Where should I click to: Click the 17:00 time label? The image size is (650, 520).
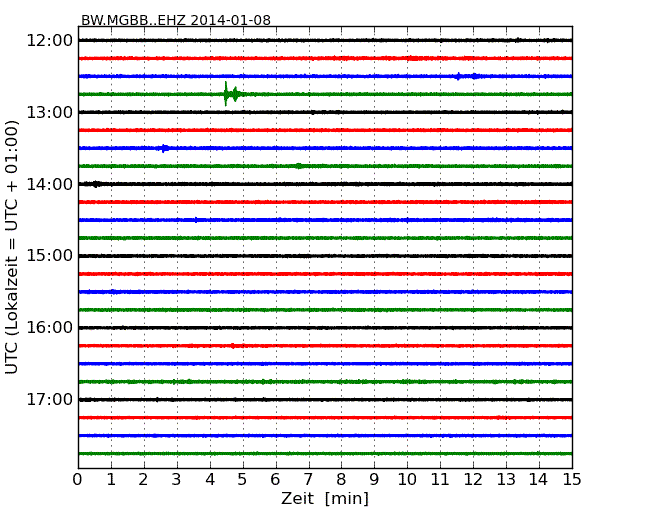[x=50, y=400]
